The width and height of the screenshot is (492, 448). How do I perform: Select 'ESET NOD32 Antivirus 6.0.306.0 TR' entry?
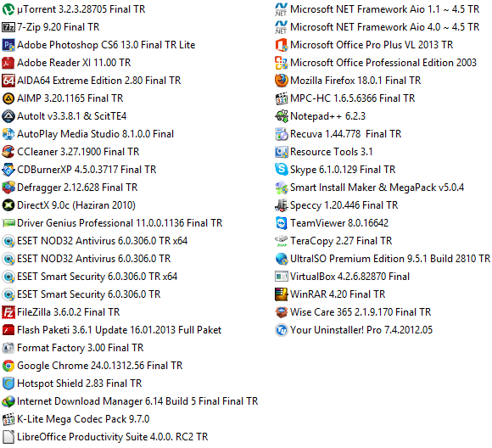(87, 259)
